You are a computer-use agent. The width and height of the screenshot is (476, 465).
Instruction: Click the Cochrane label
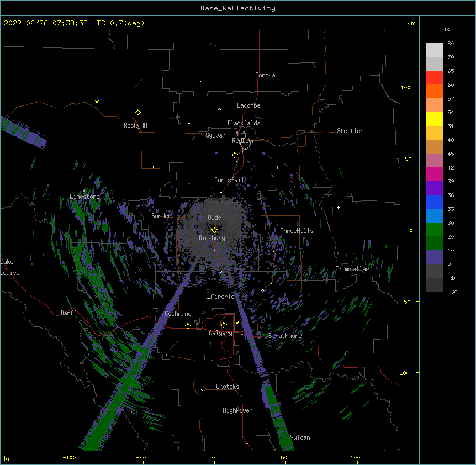[178, 314]
